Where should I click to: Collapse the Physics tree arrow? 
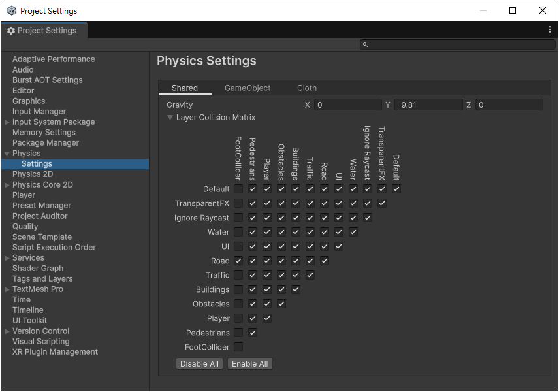[x=7, y=154]
